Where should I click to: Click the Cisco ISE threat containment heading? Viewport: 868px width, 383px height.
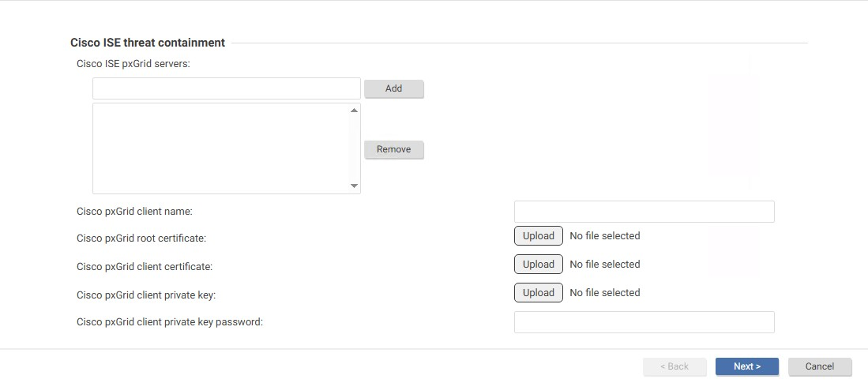point(148,43)
